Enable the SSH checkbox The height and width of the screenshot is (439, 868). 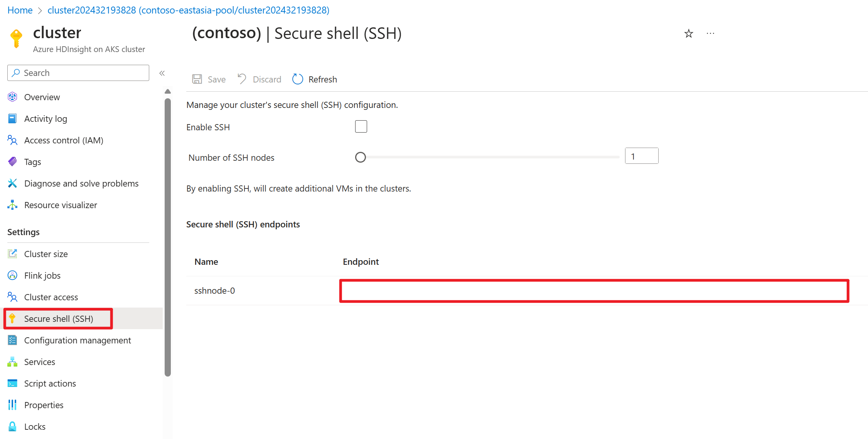point(361,126)
